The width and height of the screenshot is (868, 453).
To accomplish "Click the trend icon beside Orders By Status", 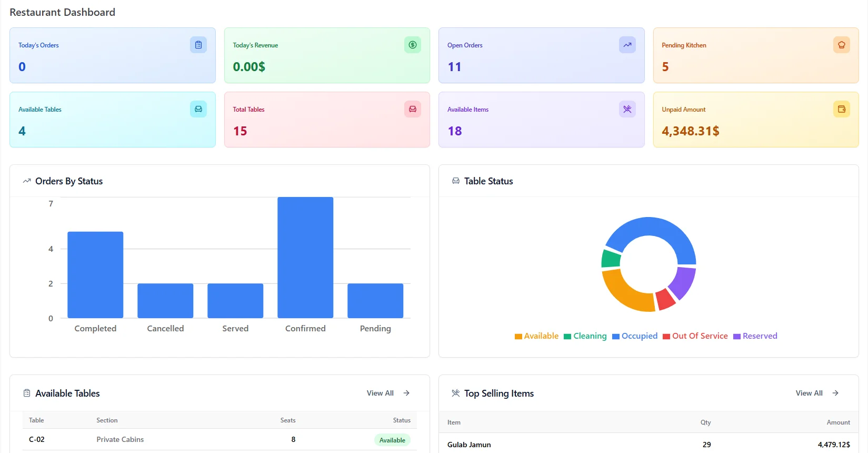I will click(x=27, y=181).
